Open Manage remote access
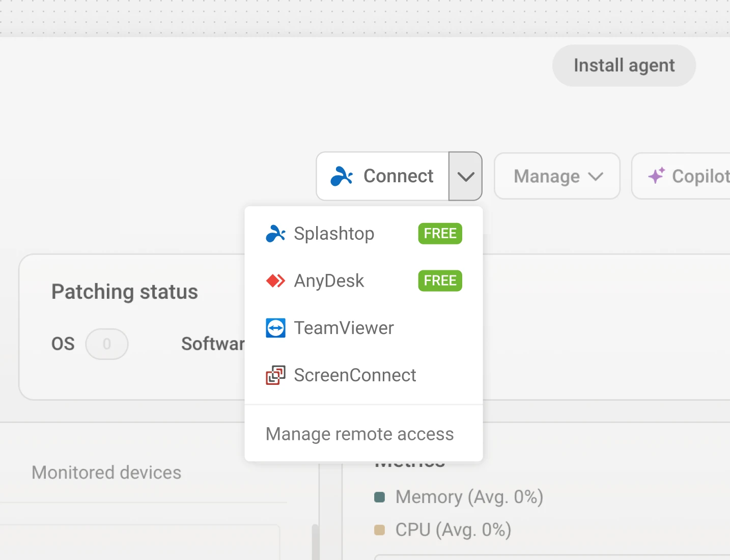730x560 pixels. (x=363, y=434)
